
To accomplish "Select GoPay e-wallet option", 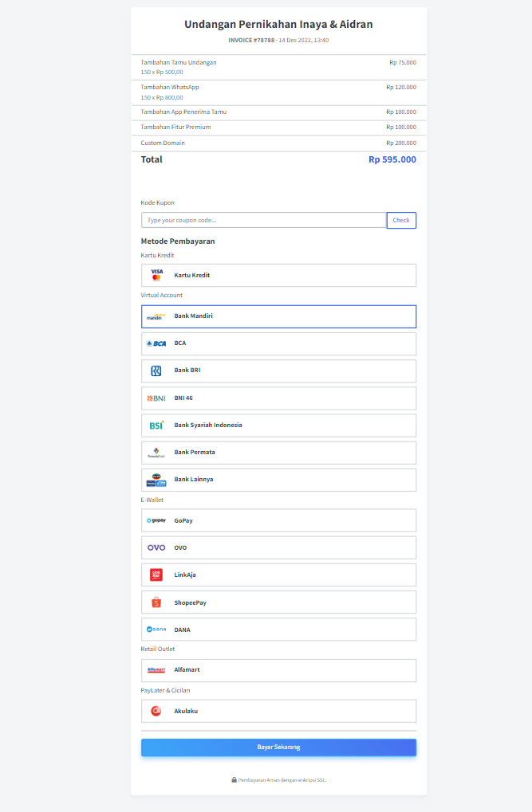I will (278, 520).
